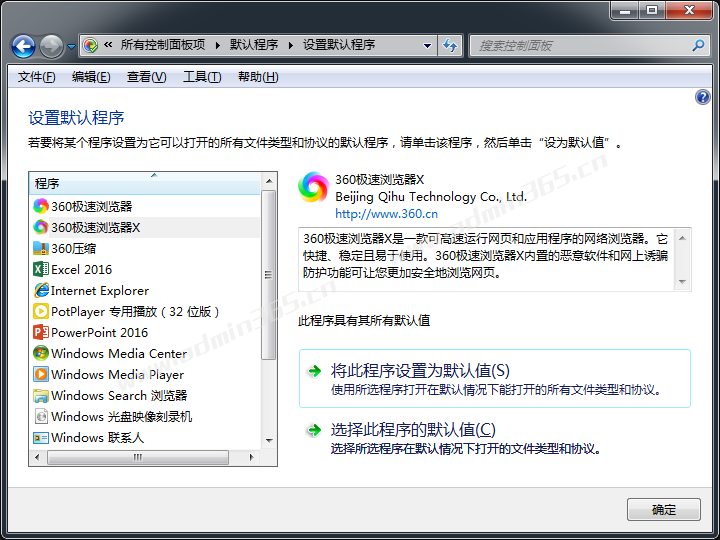Click the program list vertical scrollbar thumb
Image resolution: width=720 pixels, height=540 pixels.
[269, 275]
